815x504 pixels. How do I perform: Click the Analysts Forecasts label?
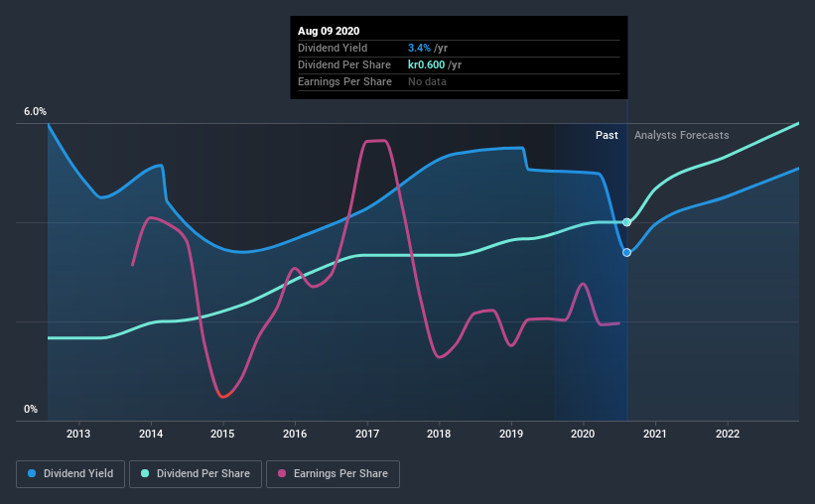coord(681,135)
